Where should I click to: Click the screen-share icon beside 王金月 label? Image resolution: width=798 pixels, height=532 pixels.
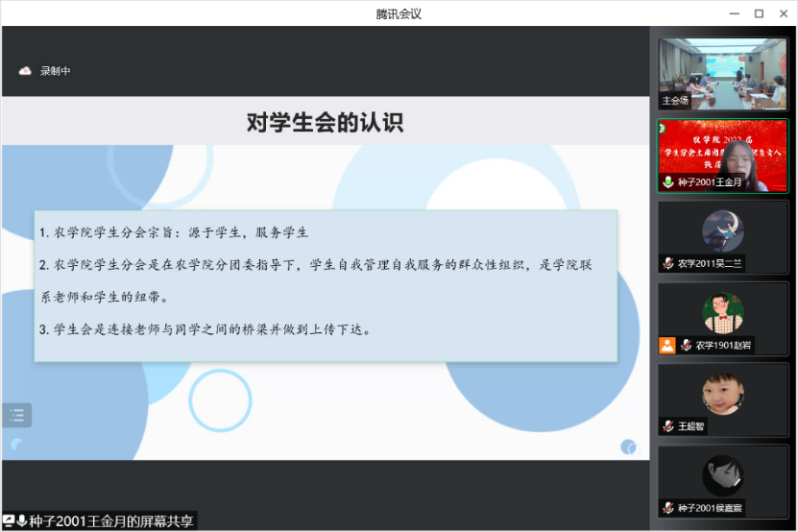[9, 521]
